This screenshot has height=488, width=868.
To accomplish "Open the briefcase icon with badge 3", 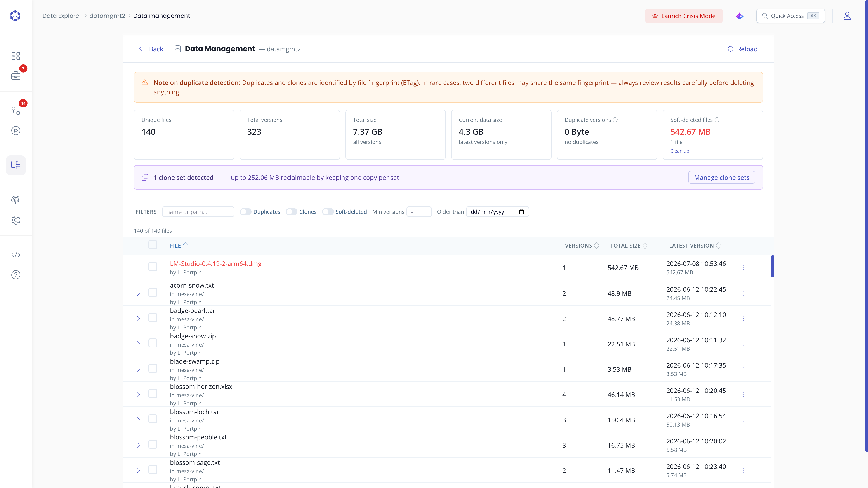I will point(16,76).
